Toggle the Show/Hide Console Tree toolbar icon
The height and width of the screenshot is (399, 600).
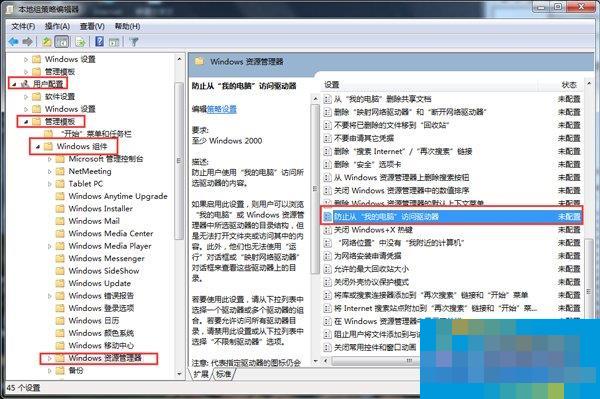tap(62, 41)
